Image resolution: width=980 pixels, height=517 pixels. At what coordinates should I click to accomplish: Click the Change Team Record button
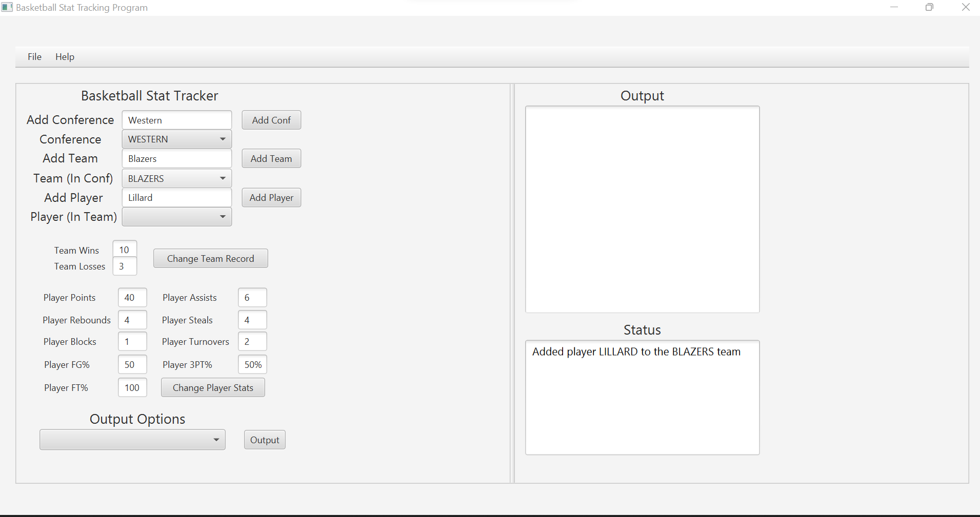pyautogui.click(x=210, y=258)
